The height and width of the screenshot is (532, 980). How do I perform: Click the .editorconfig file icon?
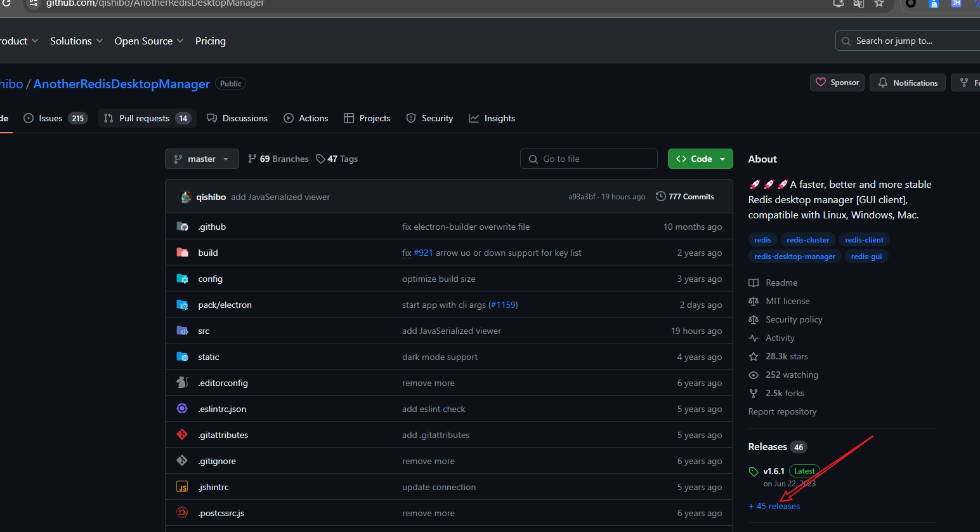click(x=183, y=383)
